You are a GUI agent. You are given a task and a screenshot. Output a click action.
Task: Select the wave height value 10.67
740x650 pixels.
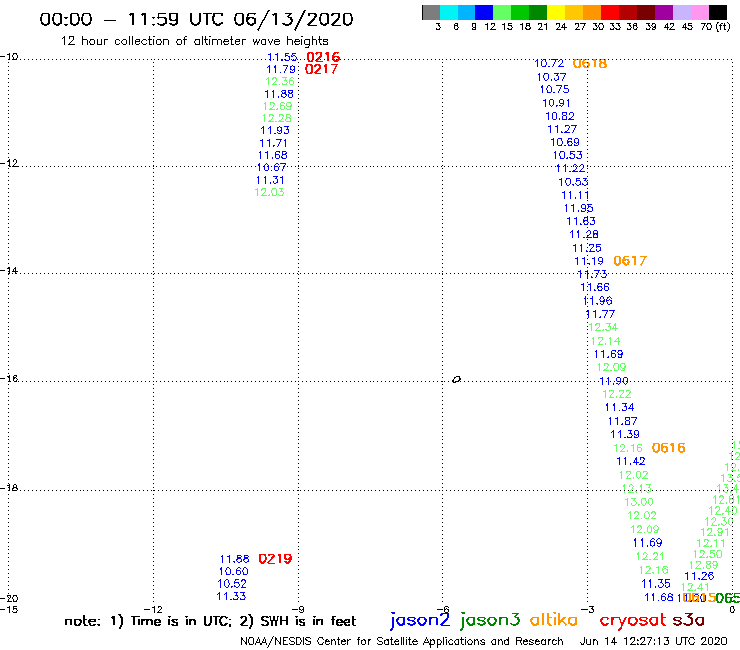tap(271, 167)
